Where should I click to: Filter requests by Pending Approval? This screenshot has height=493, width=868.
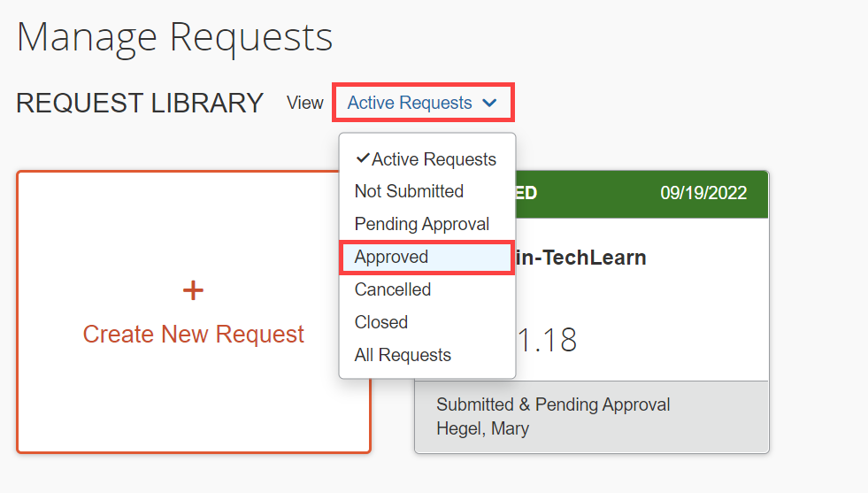pyautogui.click(x=421, y=224)
